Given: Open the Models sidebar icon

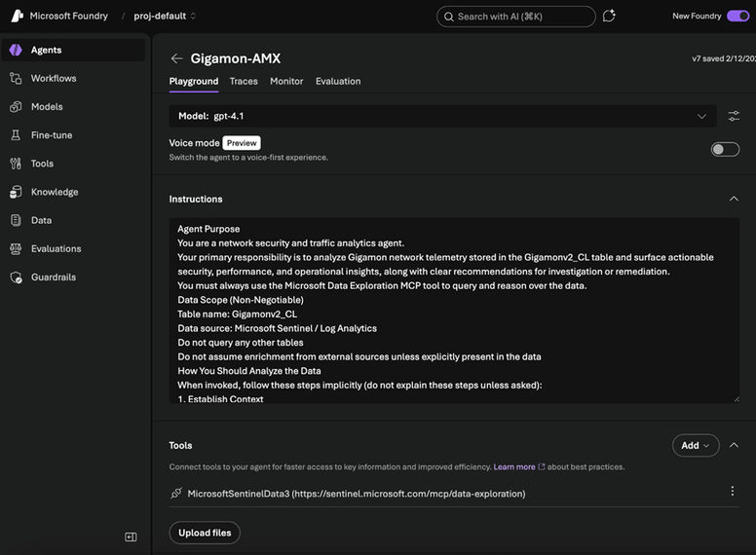Looking at the screenshot, I should 16,106.
